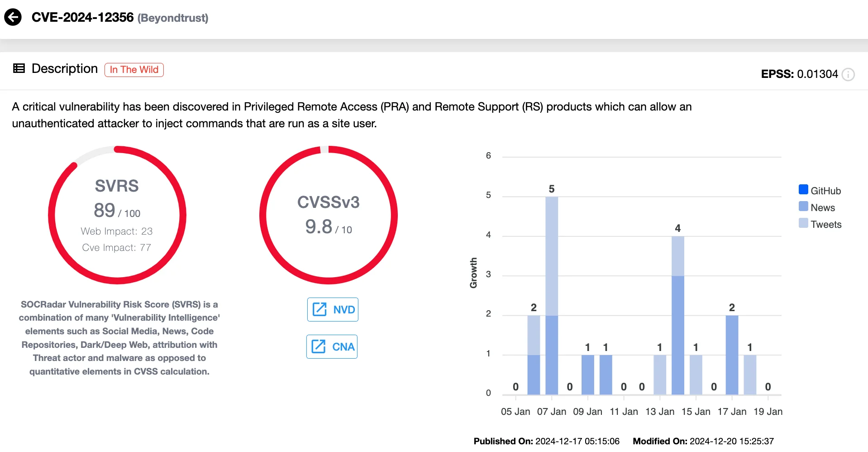Click the 17 Jan axis label
Screen dimensions: 868x452
coord(732,412)
